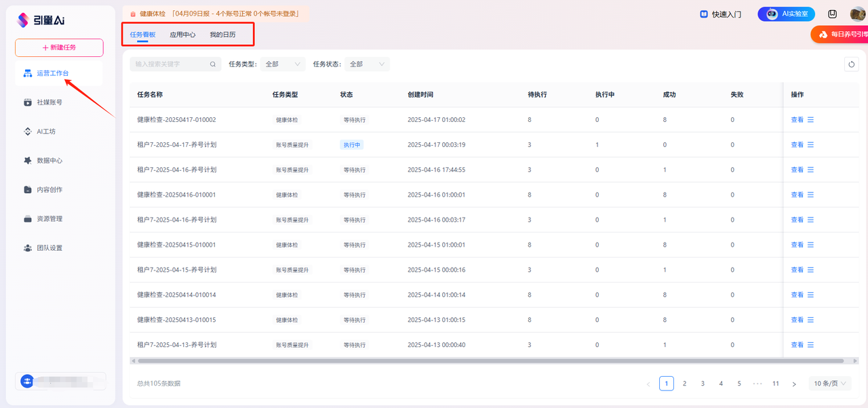Screen dimensions: 868x408
Task: Click the 每日养号引擎 orange button
Action: [840, 34]
